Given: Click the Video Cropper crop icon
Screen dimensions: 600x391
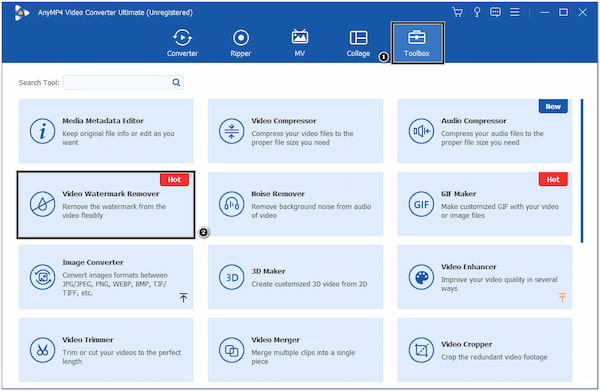Looking at the screenshot, I should (x=421, y=350).
